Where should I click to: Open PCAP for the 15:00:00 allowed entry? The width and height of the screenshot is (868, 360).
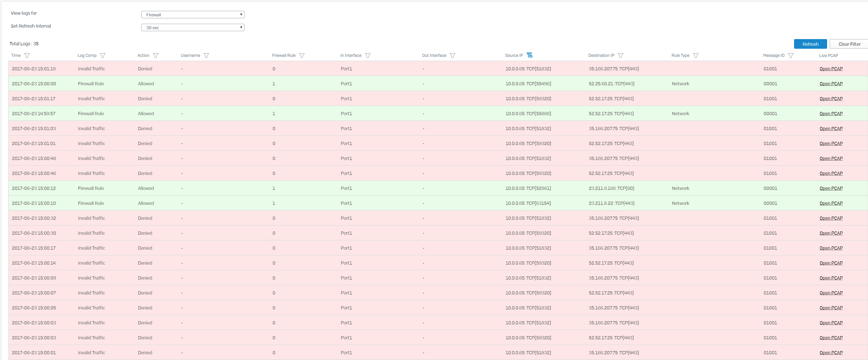[831, 84]
